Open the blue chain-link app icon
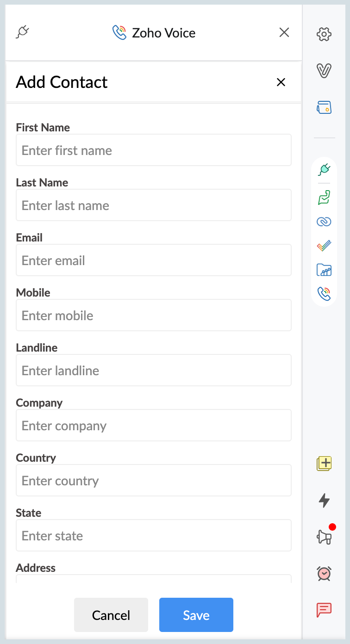 pos(324,222)
